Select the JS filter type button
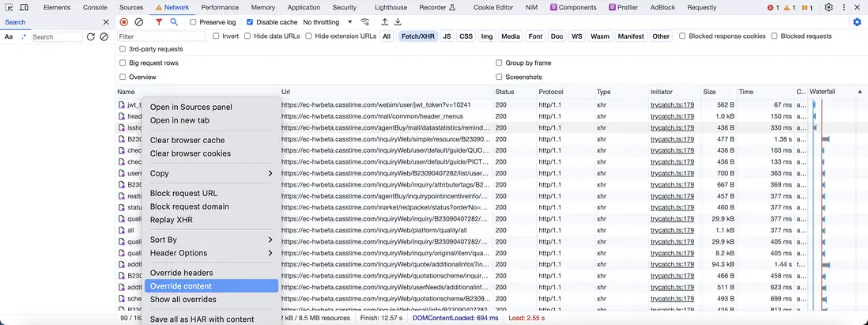 pyautogui.click(x=447, y=36)
